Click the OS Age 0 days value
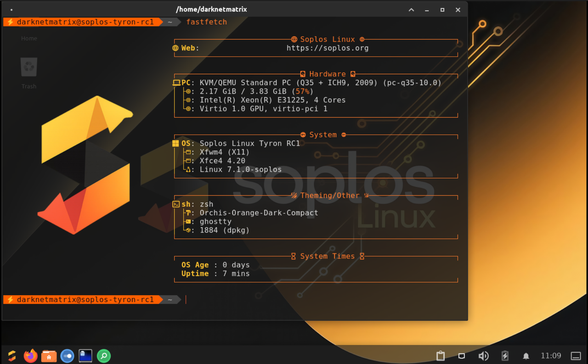 point(236,265)
